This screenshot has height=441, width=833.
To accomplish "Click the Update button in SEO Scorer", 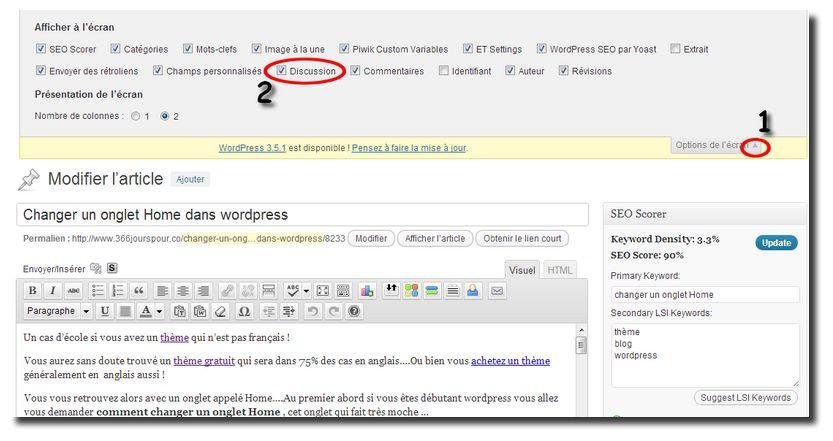I will click(x=775, y=243).
